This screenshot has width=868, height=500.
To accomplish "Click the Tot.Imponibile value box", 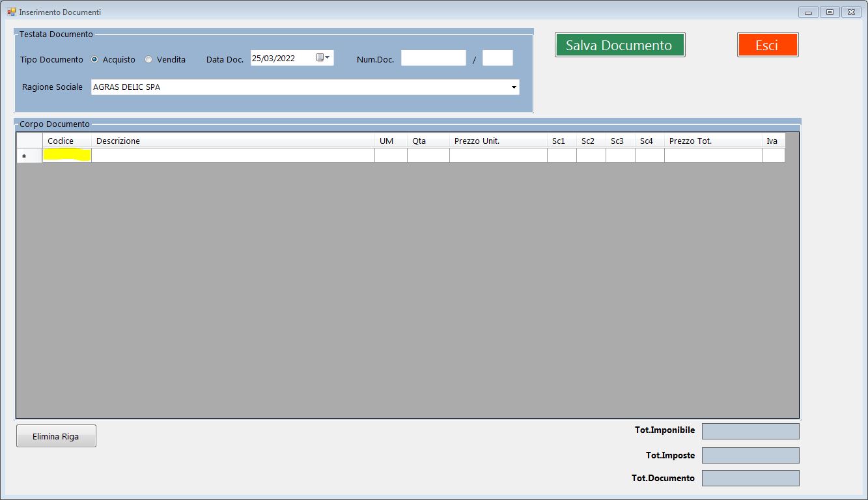I will click(x=750, y=431).
